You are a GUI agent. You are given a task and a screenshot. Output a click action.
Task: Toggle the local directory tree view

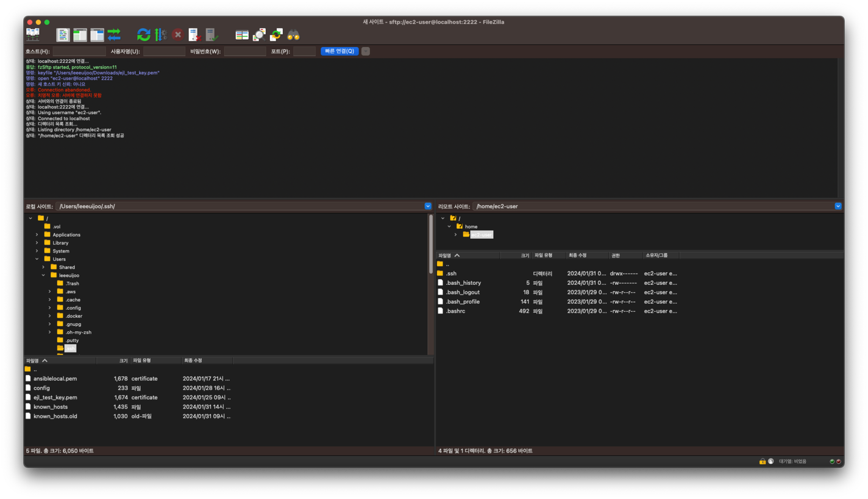coord(80,35)
